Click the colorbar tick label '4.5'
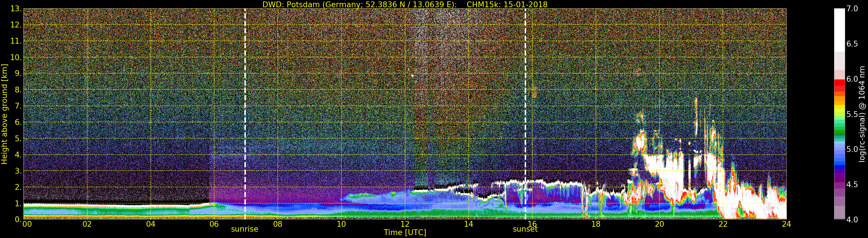868x238 pixels. click(852, 185)
